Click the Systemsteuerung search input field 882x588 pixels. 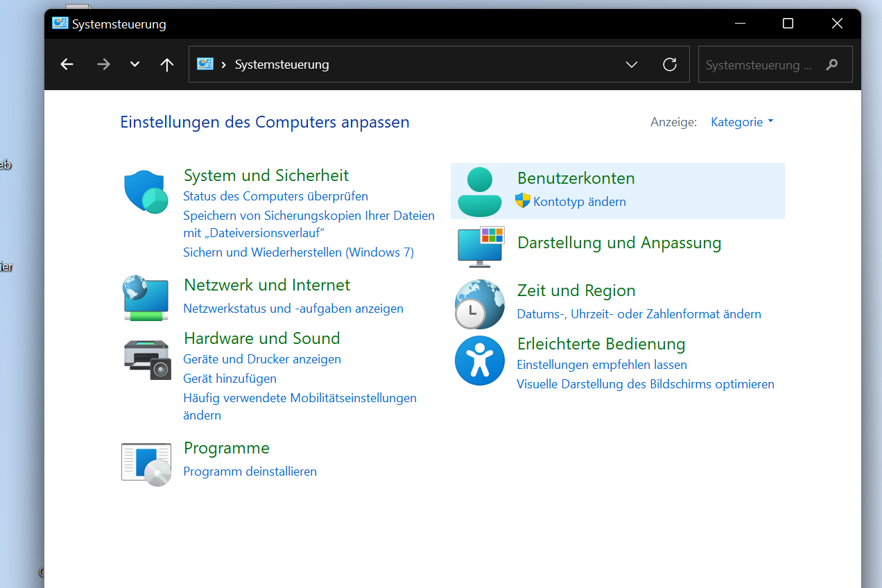(x=759, y=65)
